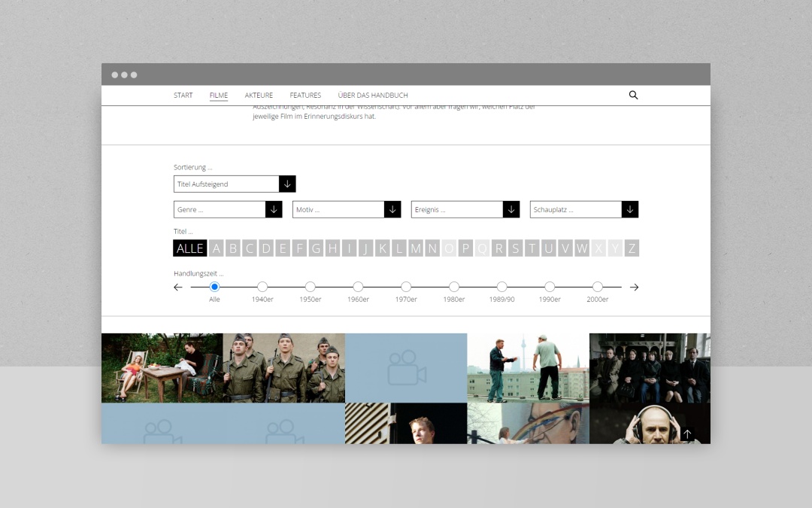Viewport: 812px width, 508px height.
Task: Open the garden deck chair film thumbnail
Action: (162, 368)
